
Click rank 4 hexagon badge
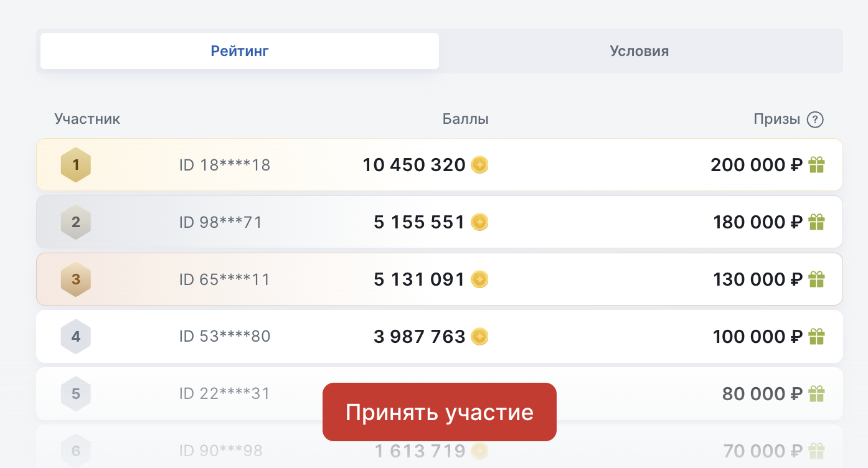pyautogui.click(x=76, y=337)
